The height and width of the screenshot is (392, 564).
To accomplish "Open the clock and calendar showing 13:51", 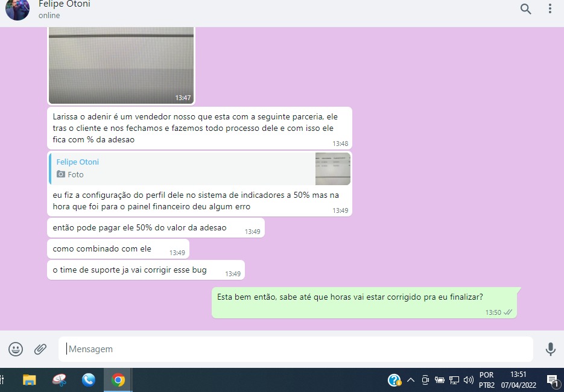I will click(x=518, y=380).
